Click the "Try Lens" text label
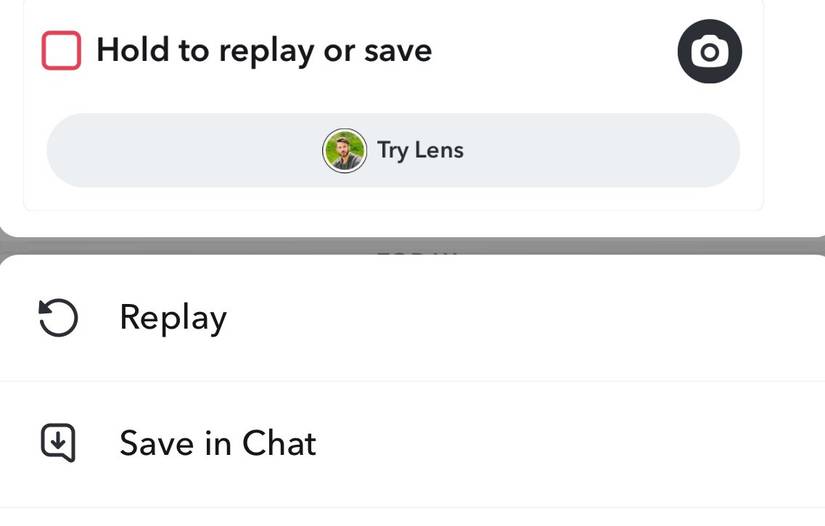The height and width of the screenshot is (526, 825). [x=420, y=151]
